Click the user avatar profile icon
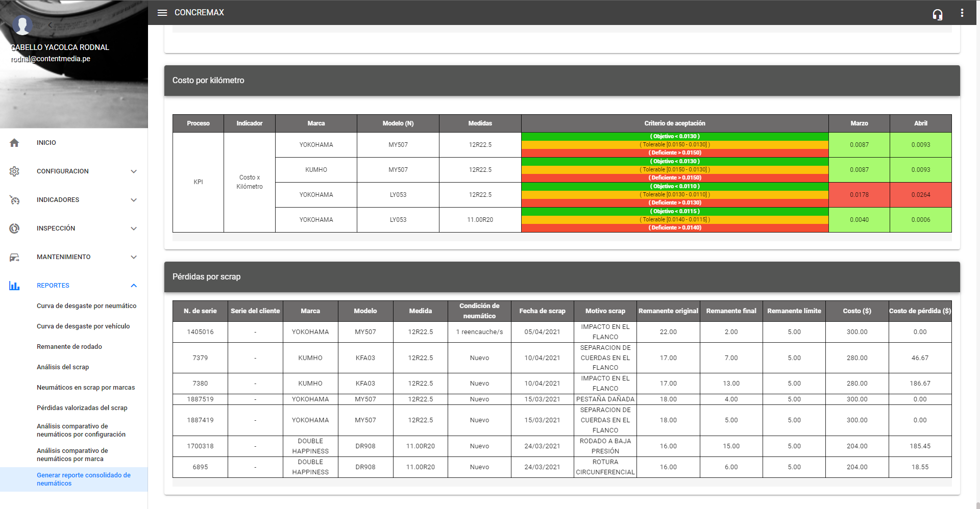This screenshot has height=509, width=980. click(22, 24)
